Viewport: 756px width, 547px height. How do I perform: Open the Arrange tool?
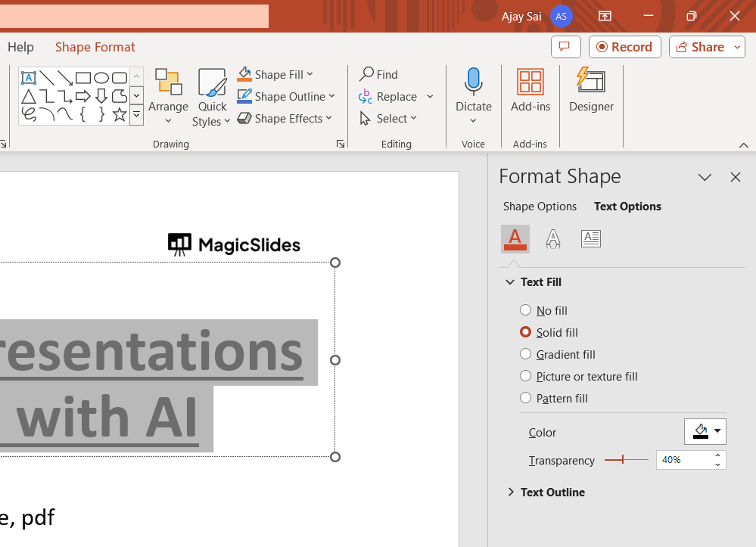(x=168, y=91)
